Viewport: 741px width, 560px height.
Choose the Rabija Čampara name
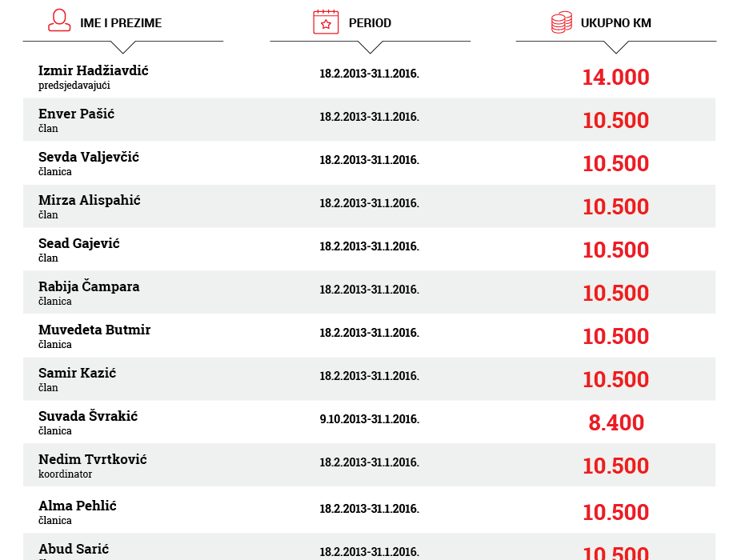89,286
